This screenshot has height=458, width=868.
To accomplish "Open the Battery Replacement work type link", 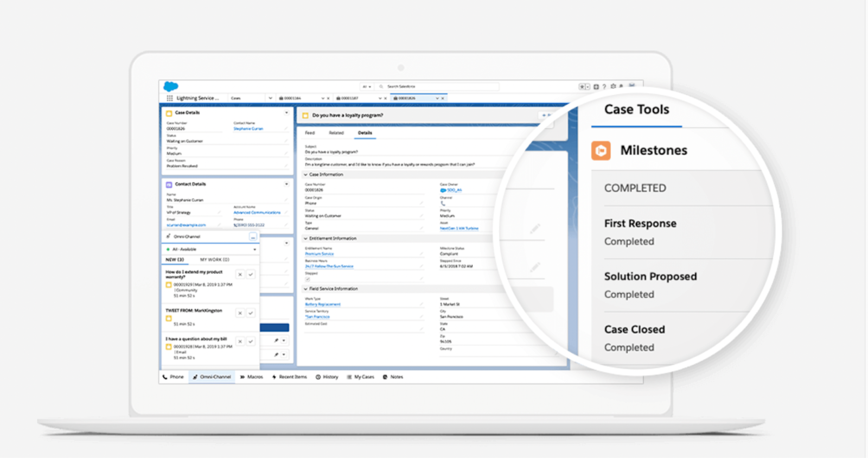I will [323, 304].
